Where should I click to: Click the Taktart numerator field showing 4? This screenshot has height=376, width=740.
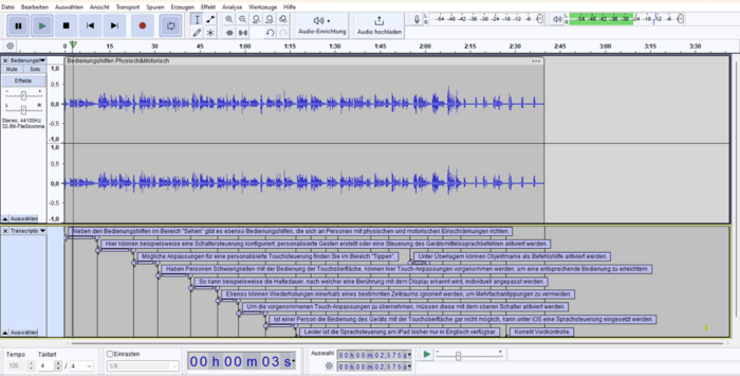(x=46, y=366)
